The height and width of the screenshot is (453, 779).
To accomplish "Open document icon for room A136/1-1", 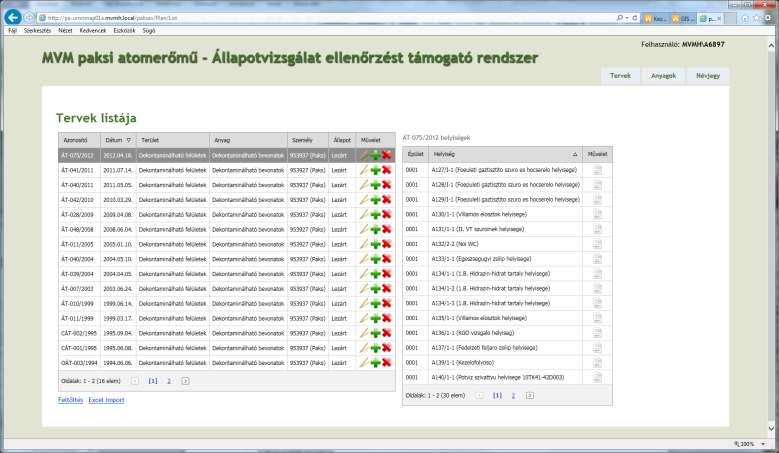I will 597,333.
